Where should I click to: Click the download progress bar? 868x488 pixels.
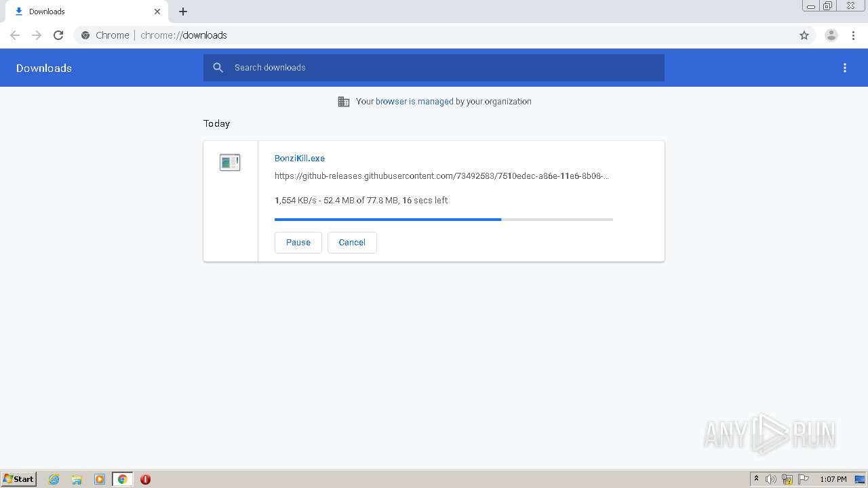tap(443, 220)
